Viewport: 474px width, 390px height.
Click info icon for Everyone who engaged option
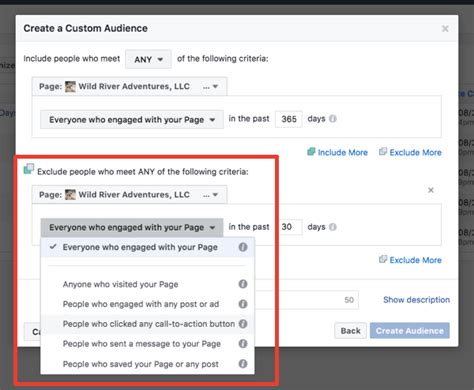click(243, 247)
